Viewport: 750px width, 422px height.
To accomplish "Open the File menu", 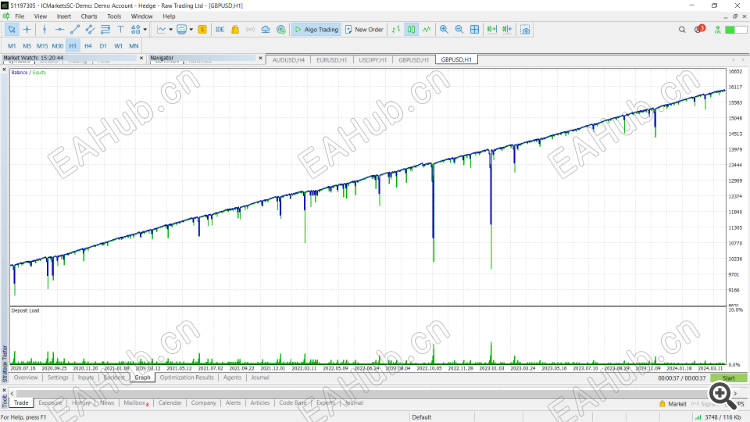I will coord(20,16).
